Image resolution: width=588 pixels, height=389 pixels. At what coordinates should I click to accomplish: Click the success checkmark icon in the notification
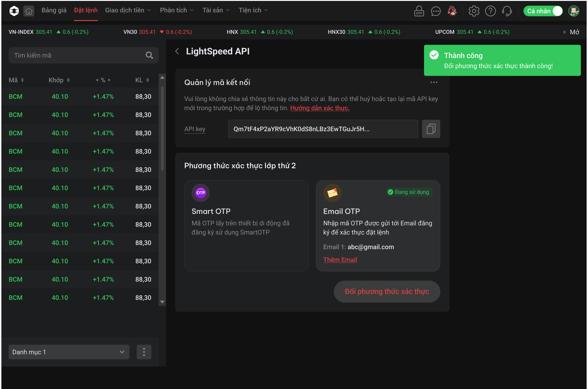(x=434, y=55)
